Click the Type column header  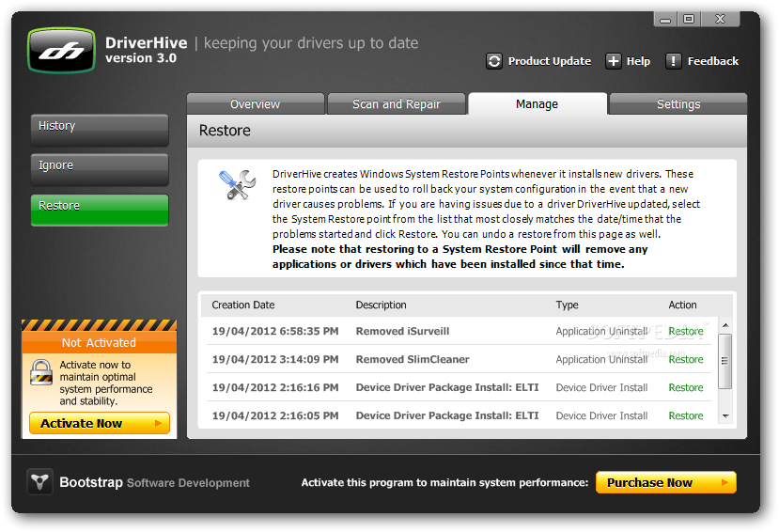[567, 305]
